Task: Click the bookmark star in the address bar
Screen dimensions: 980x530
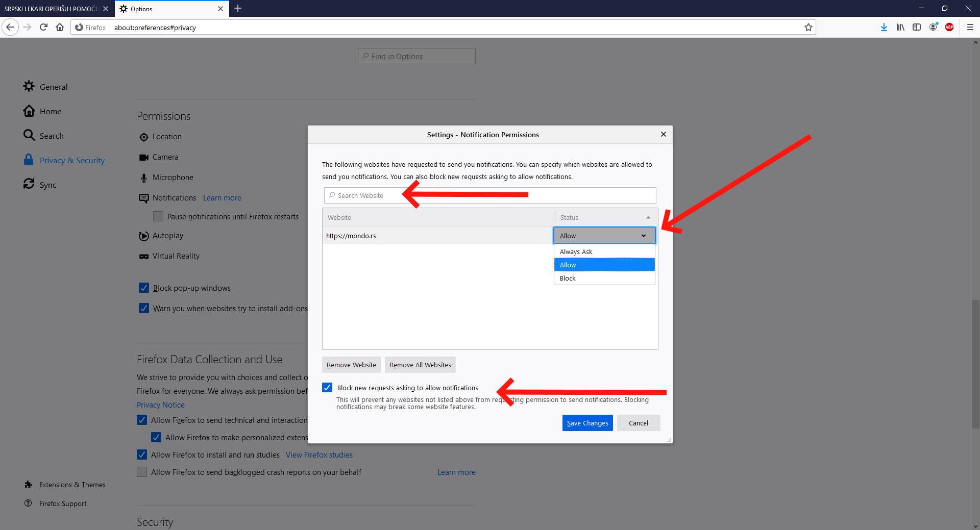Action: tap(808, 27)
